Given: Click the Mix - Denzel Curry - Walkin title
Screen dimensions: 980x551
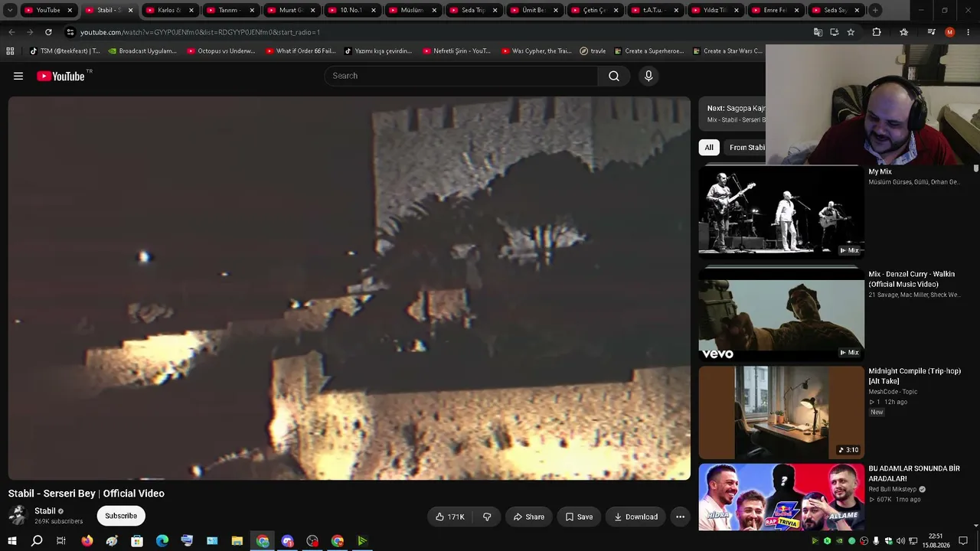Looking at the screenshot, I should coord(912,279).
